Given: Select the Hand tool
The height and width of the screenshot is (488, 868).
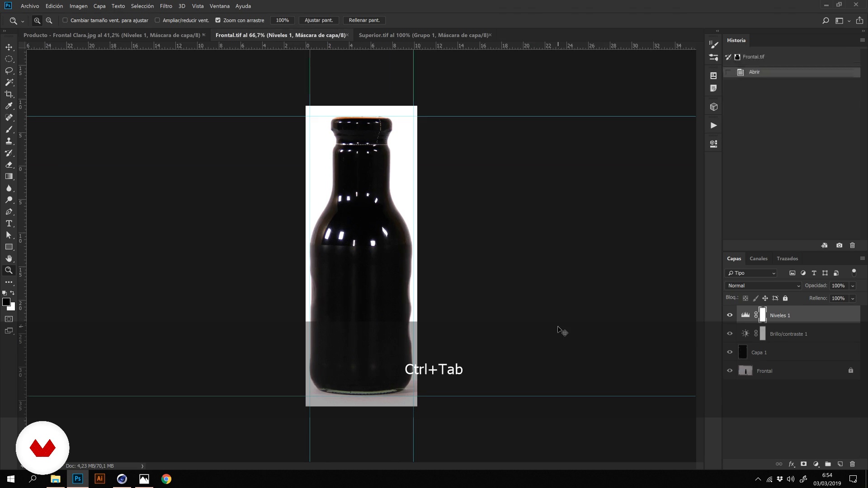Looking at the screenshot, I should pyautogui.click(x=9, y=258).
